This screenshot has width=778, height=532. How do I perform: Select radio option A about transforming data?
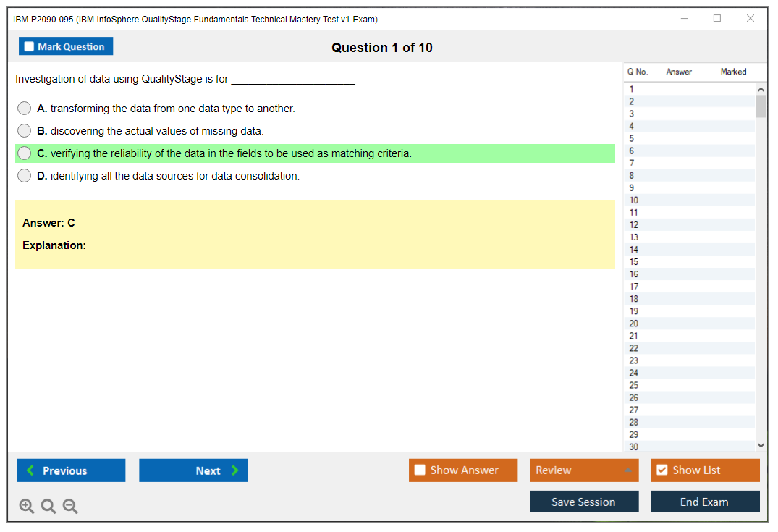click(x=25, y=109)
